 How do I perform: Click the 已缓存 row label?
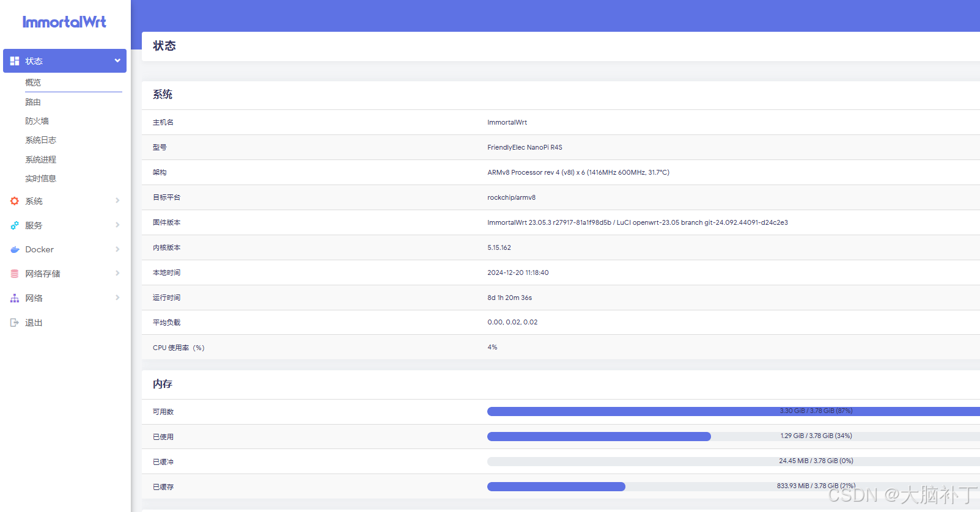tap(163, 487)
